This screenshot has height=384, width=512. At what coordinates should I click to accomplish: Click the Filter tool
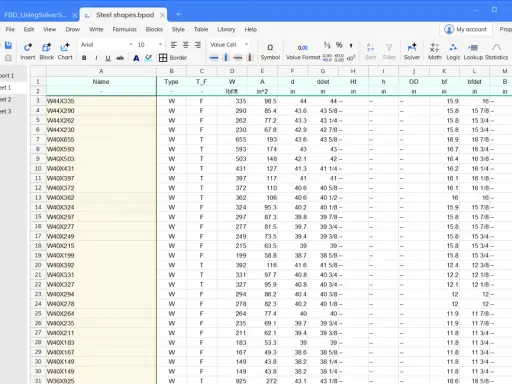click(389, 52)
